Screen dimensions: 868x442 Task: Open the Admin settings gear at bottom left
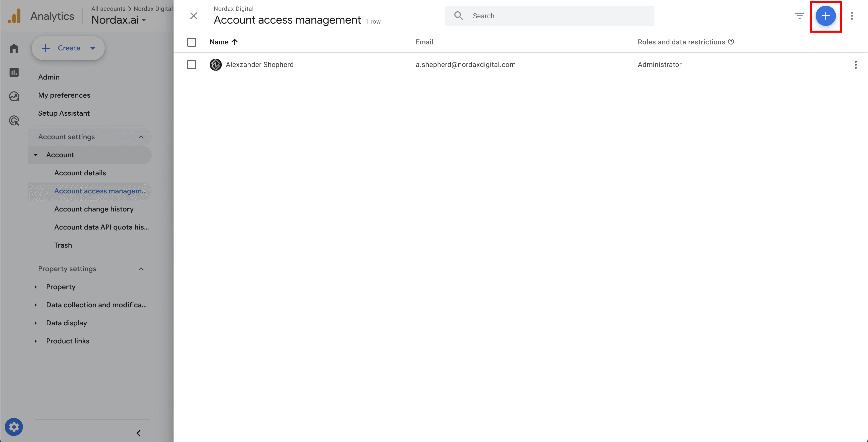(14, 427)
